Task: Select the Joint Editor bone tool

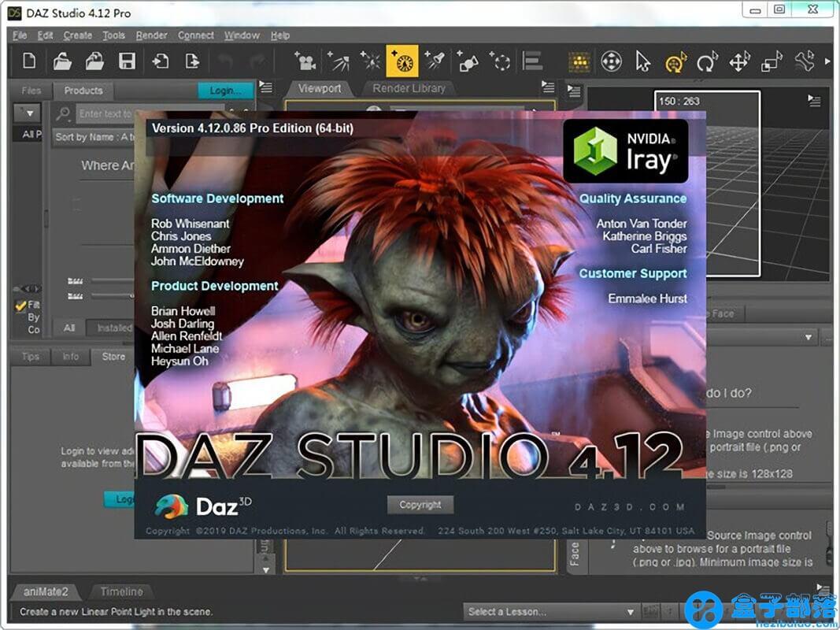Action: point(804,61)
